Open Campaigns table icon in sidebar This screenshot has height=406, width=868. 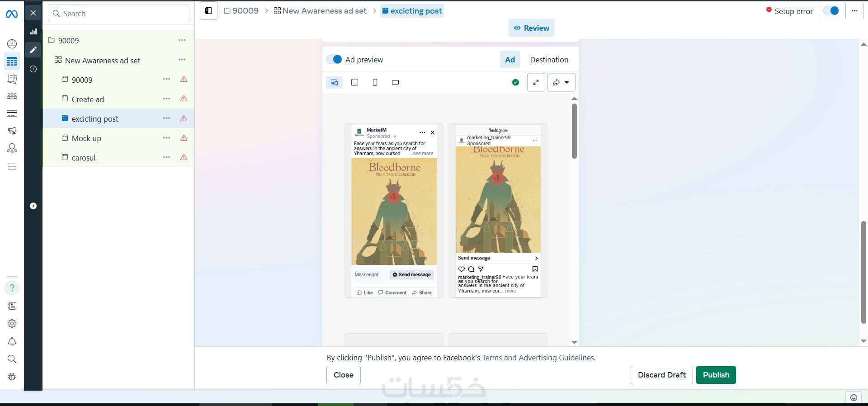[12, 61]
